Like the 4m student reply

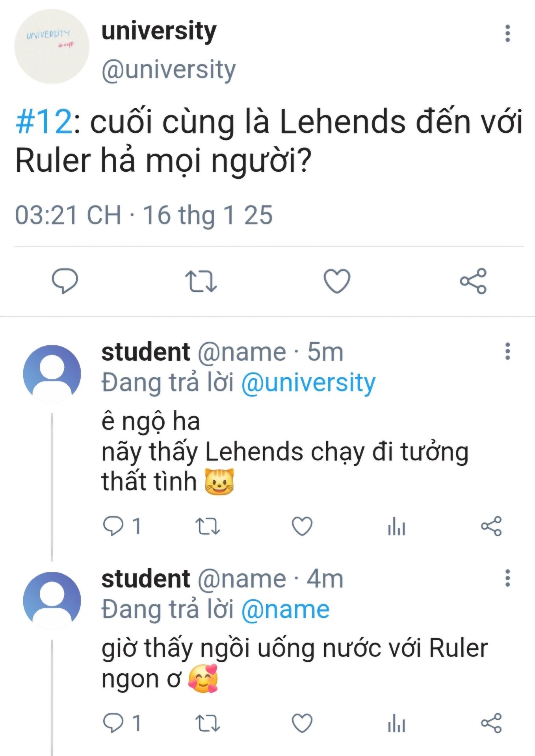pos(302,723)
